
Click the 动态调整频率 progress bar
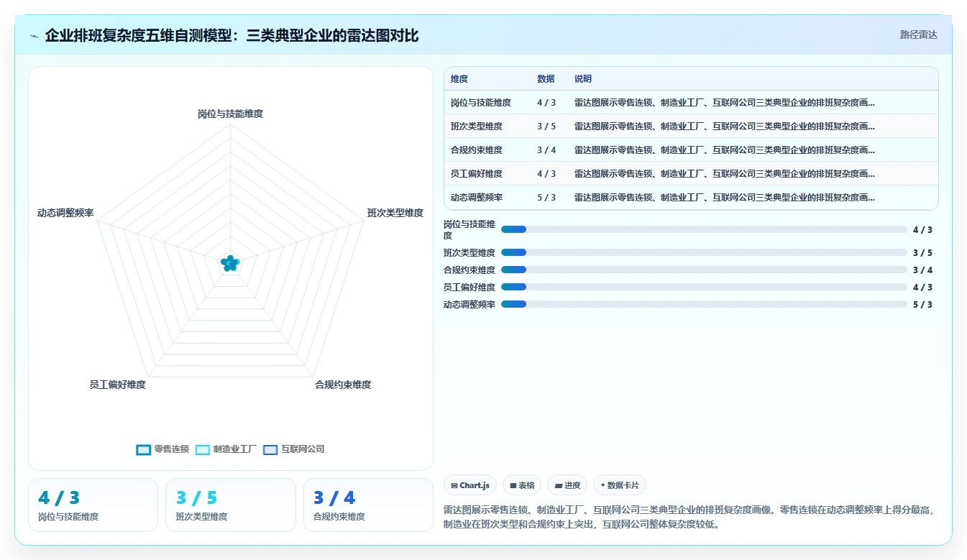(704, 304)
